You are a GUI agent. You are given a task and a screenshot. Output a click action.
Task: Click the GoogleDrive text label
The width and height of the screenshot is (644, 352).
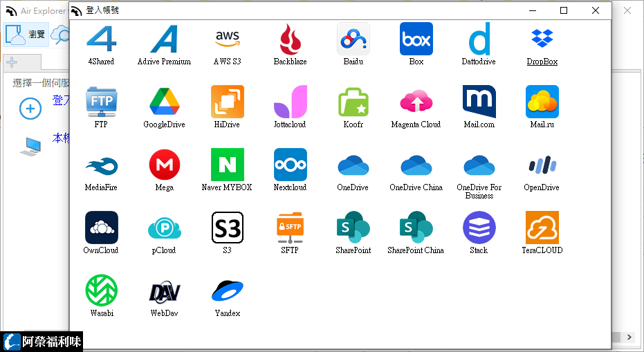[x=165, y=124]
